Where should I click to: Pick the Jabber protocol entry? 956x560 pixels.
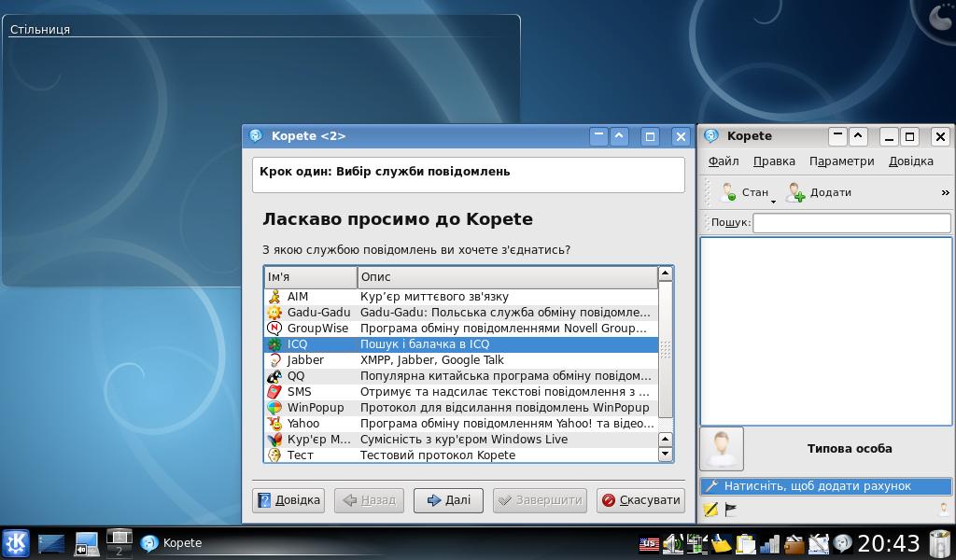coord(461,360)
